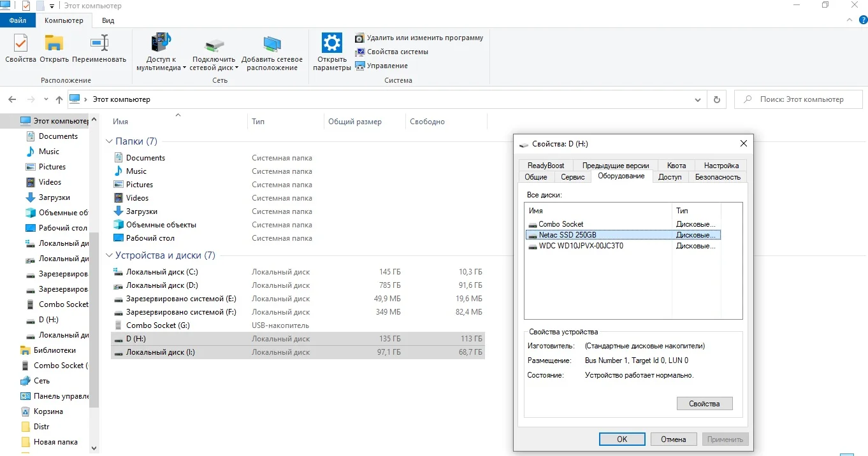Viewport: 868px width, 456px height.
Task: Open the ReadyBoost tab
Action: 546,166
